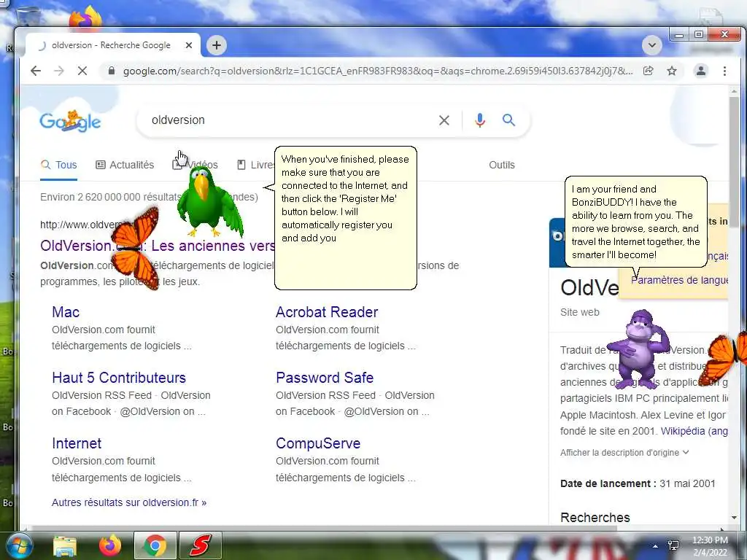
Task: Click the share page icon in address bar
Action: click(648, 71)
